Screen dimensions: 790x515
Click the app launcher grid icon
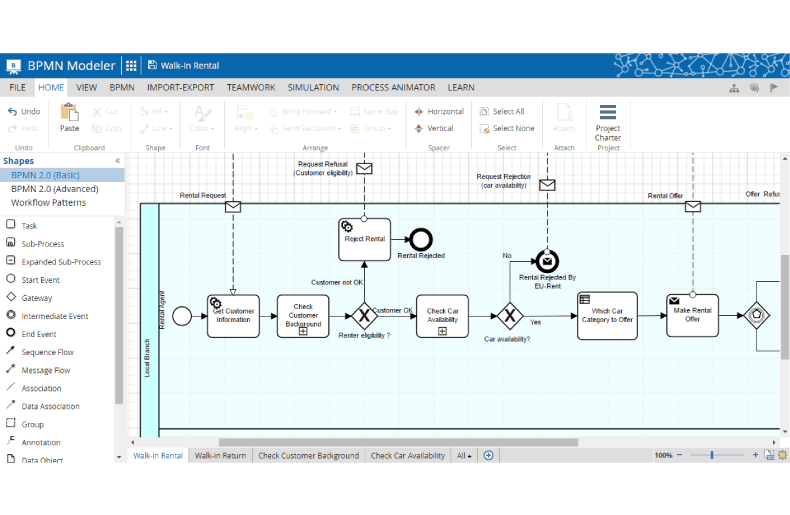click(x=131, y=66)
